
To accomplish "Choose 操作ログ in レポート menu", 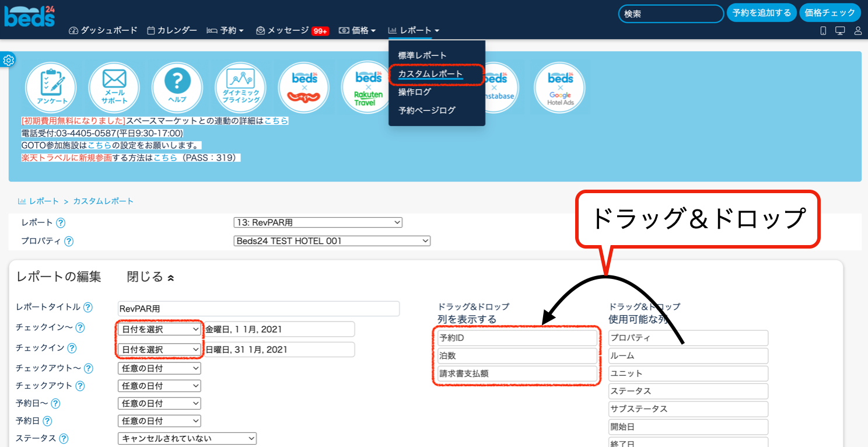I will click(x=415, y=92).
